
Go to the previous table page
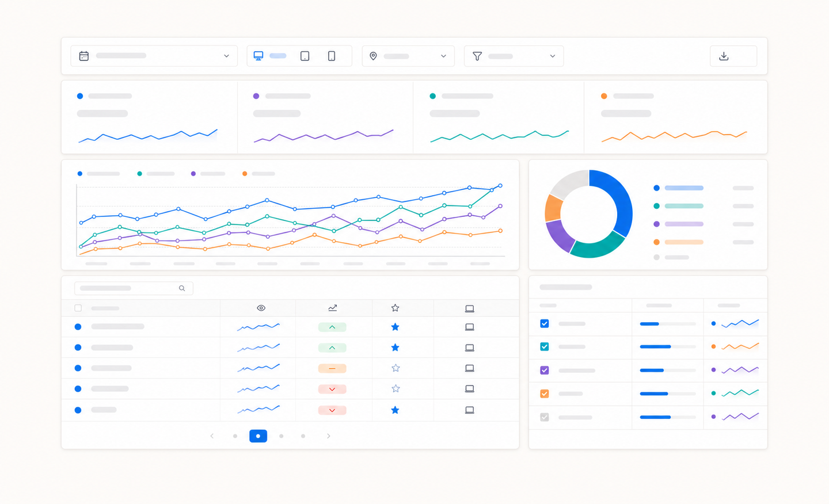212,436
